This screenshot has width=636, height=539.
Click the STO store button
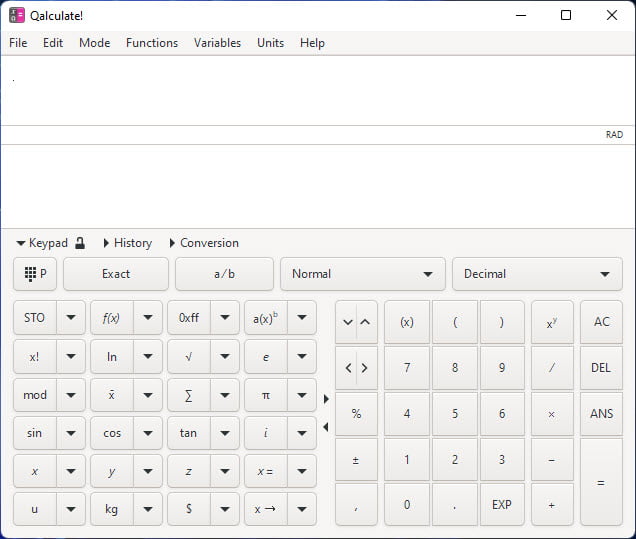point(34,318)
